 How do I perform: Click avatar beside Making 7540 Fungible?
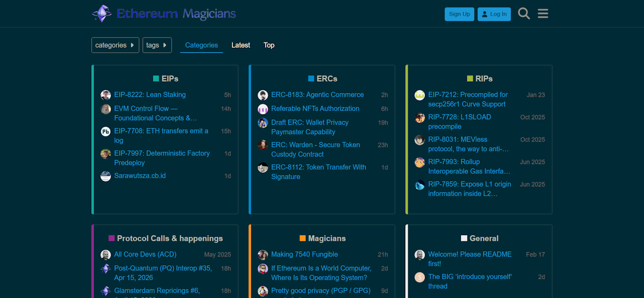pos(263,255)
